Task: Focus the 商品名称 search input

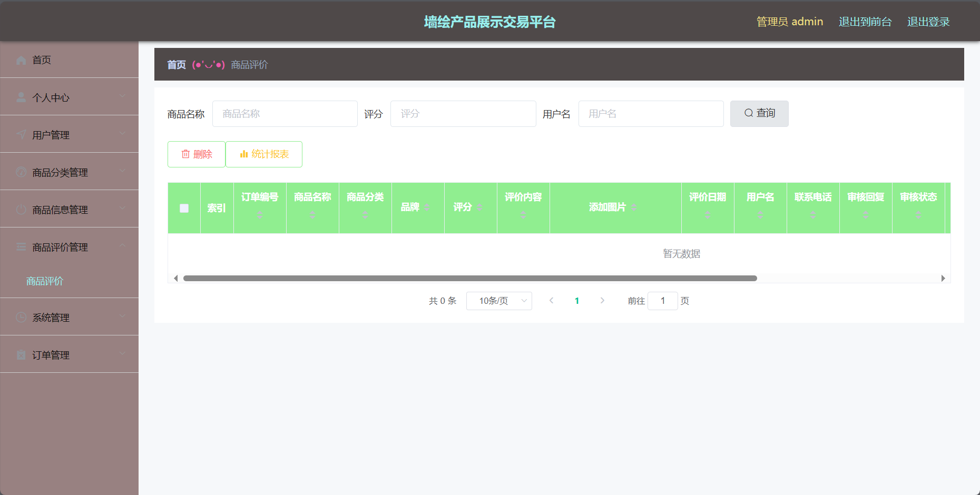Action: point(285,114)
